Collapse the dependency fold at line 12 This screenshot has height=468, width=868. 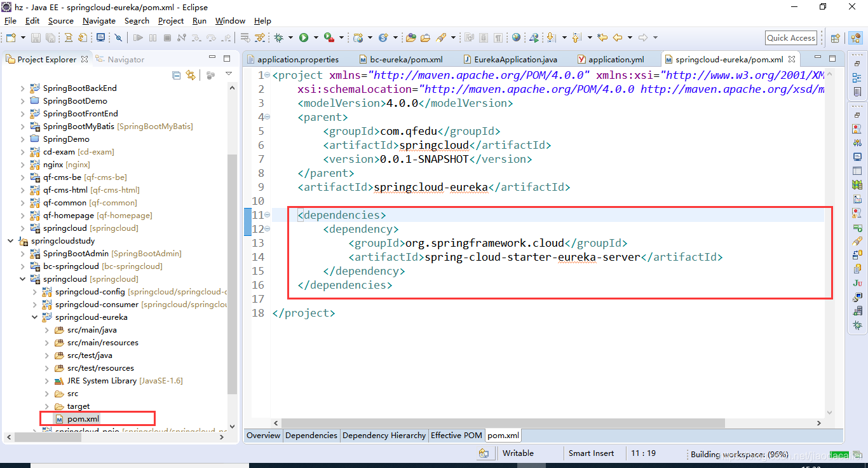pos(267,229)
